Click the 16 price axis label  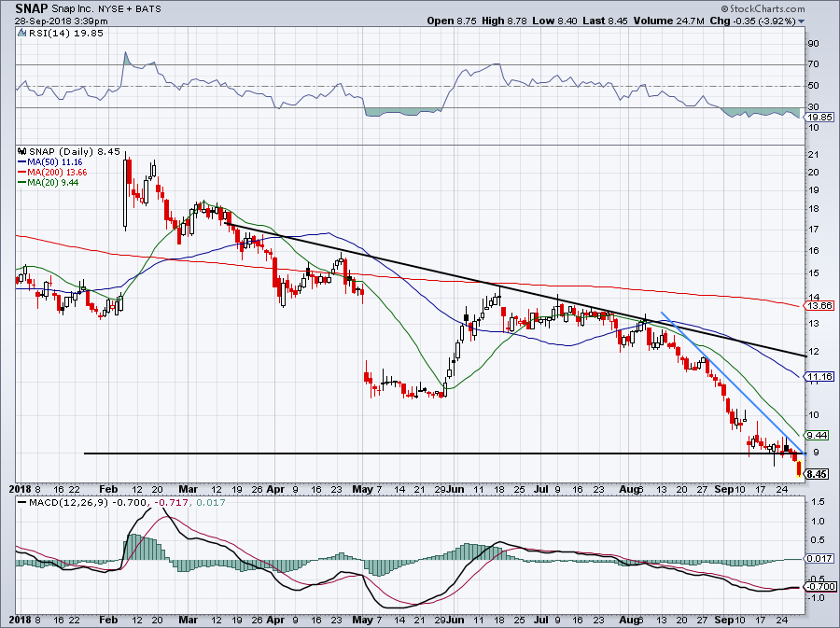[813, 251]
